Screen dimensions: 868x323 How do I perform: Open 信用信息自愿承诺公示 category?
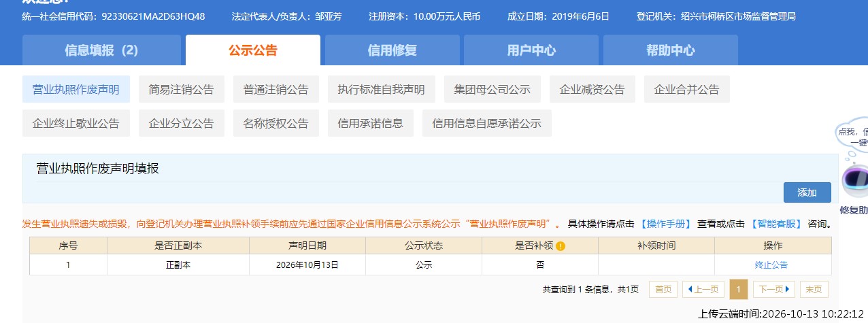coord(487,123)
